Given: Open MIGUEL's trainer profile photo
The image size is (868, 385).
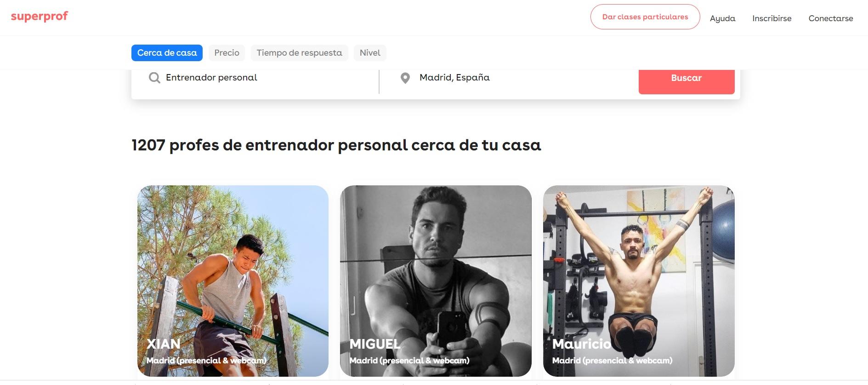Looking at the screenshot, I should coord(436,281).
